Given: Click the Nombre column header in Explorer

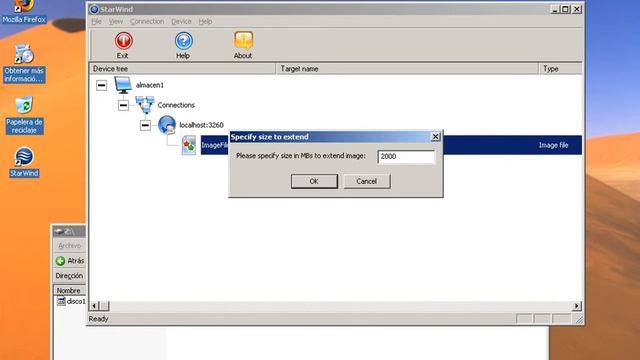Looking at the screenshot, I should pyautogui.click(x=69, y=290).
